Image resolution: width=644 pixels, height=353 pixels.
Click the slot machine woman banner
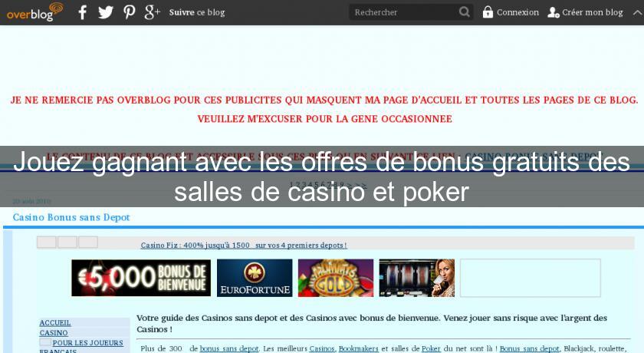(417, 278)
